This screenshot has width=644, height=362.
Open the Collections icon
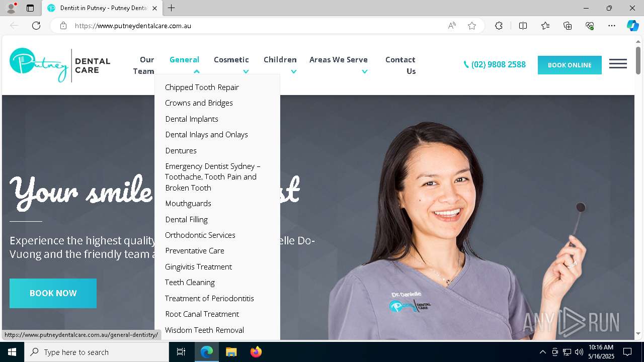(568, 26)
